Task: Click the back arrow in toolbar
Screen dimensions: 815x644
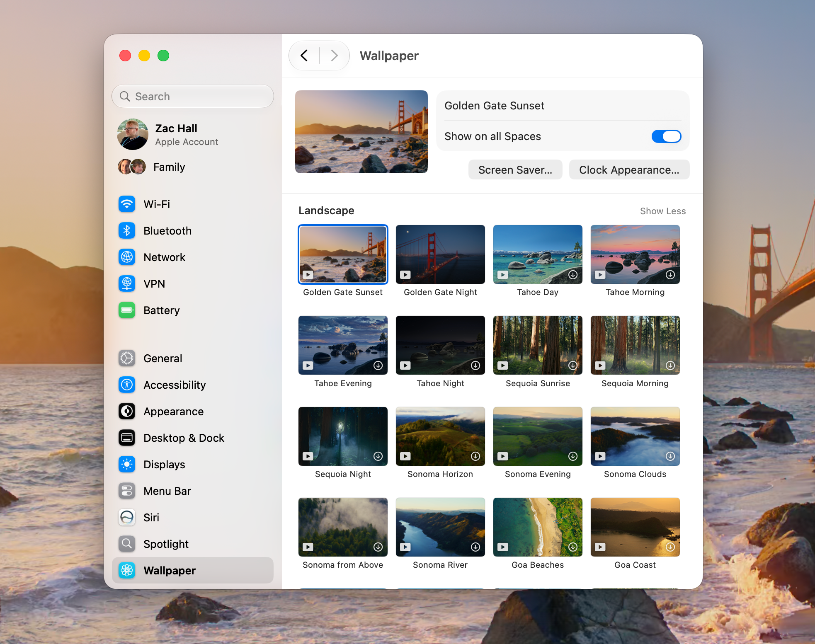Action: tap(304, 56)
